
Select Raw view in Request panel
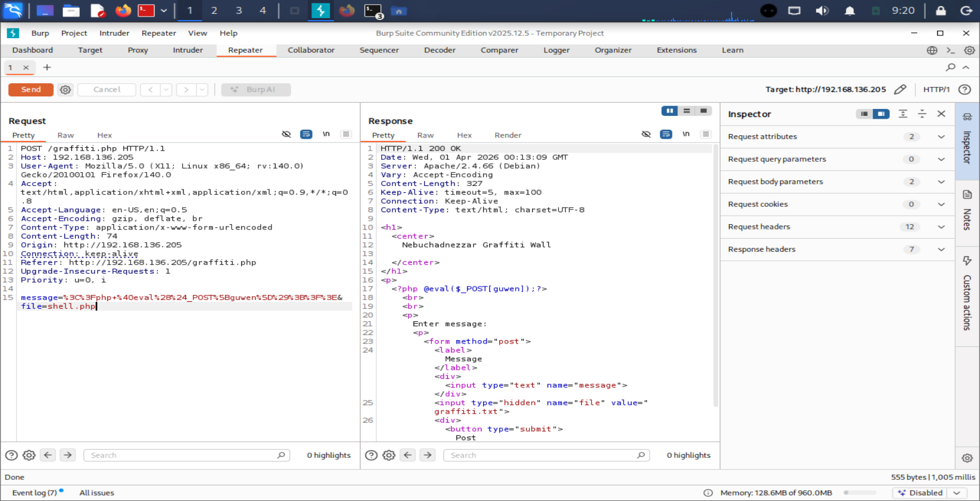tap(66, 135)
